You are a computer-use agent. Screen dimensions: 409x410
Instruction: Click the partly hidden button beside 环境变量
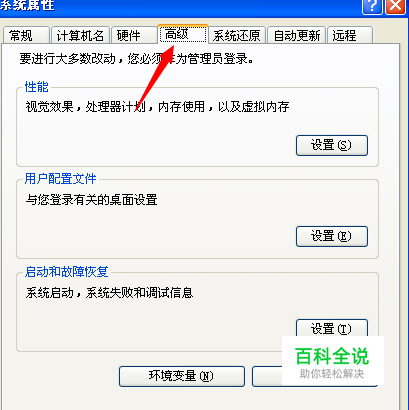(267, 376)
